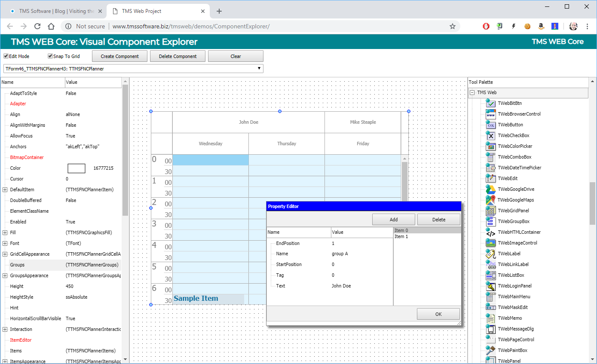This screenshot has width=597, height=364.
Task: Select the TWebGroupBox palette icon
Action: [490, 221]
